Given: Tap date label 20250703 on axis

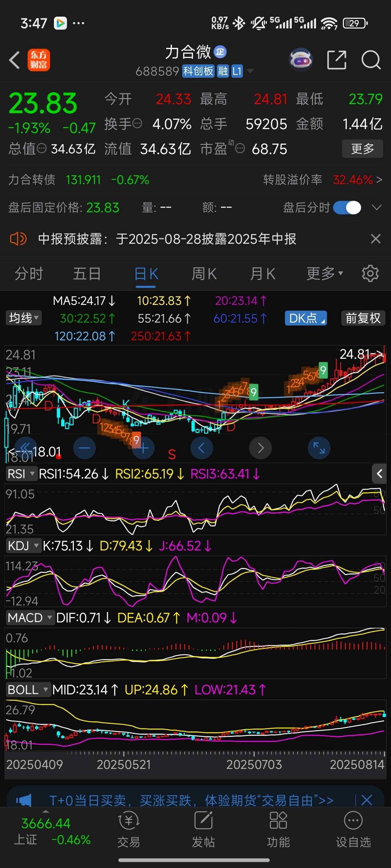Looking at the screenshot, I should tap(254, 765).
